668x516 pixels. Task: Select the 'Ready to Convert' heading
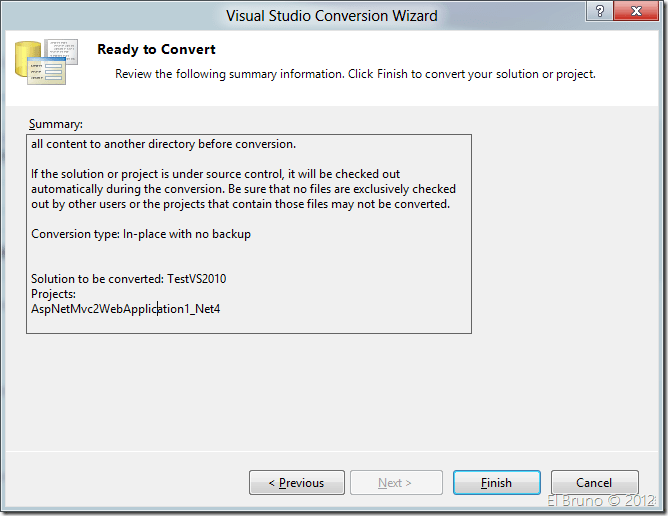(x=156, y=49)
